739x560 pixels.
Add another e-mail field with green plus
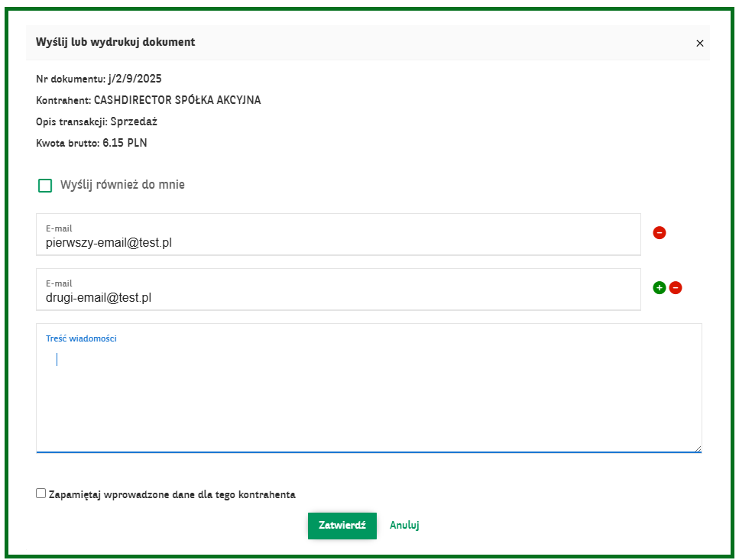659,288
